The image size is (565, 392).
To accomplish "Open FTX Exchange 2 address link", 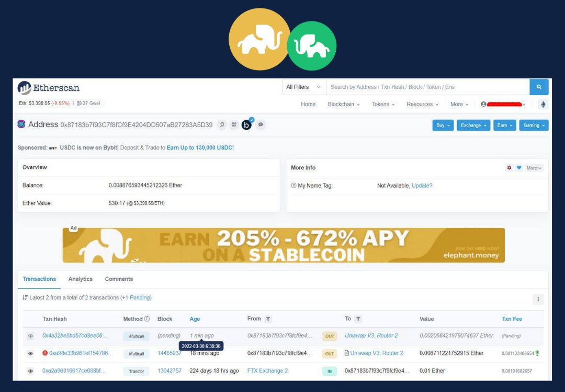I will (267, 371).
